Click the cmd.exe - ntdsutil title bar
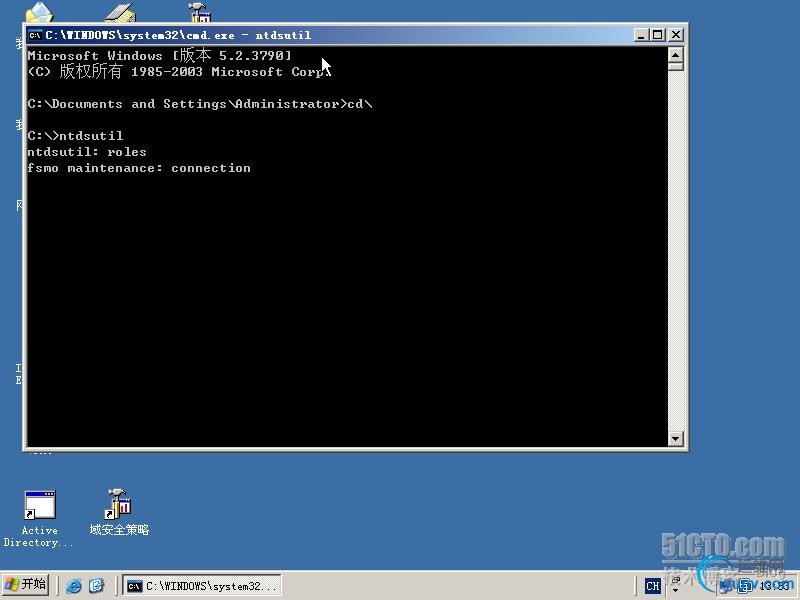Image resolution: width=800 pixels, height=600 pixels. point(332,35)
